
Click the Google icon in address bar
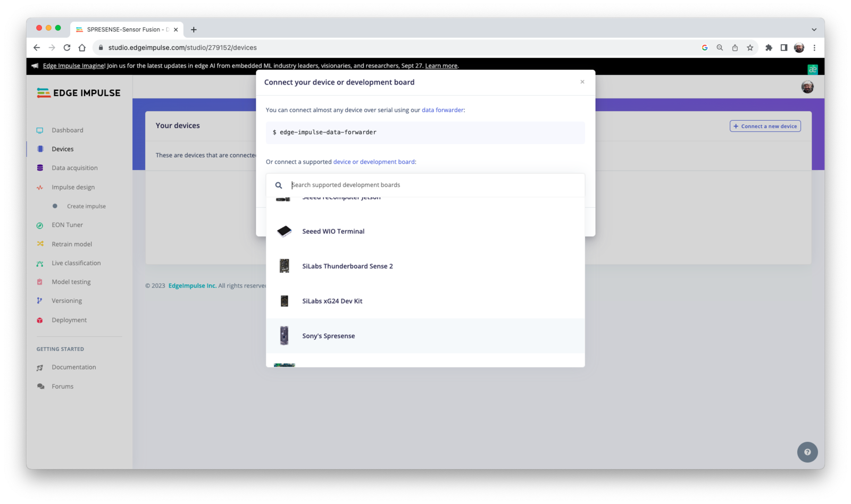(705, 48)
